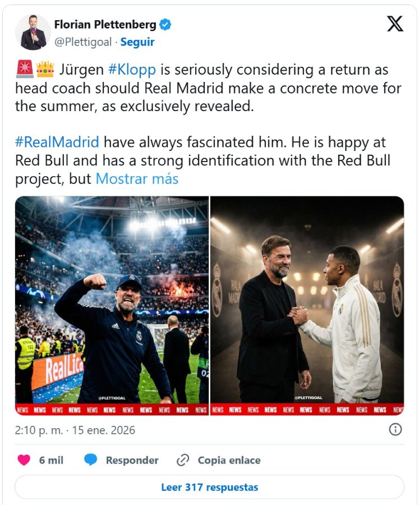The height and width of the screenshot is (505, 420).
Task: Click the X logo icon
Action: [395, 24]
